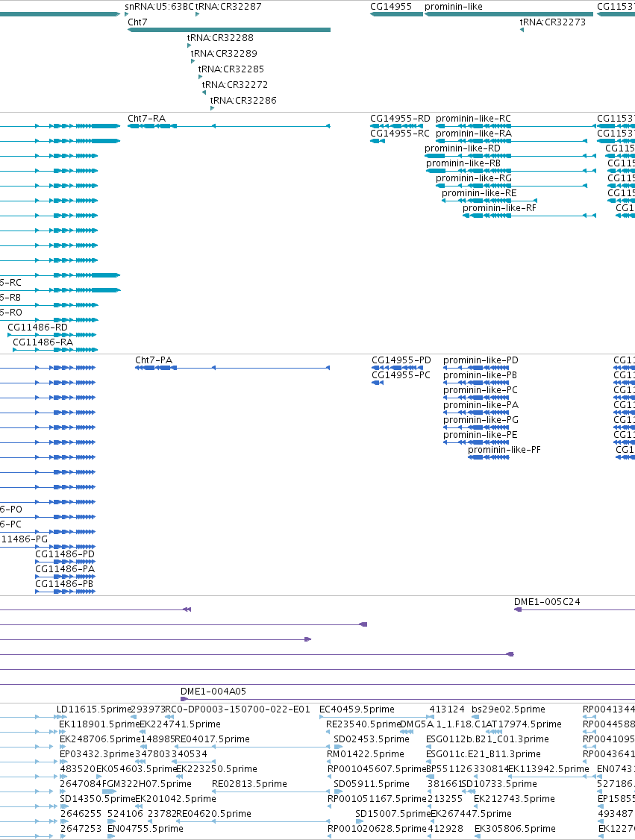Viewport: 635px width, 840px height.
Task: Select the snRNA:U5:63BC gene label
Action: tap(159, 7)
